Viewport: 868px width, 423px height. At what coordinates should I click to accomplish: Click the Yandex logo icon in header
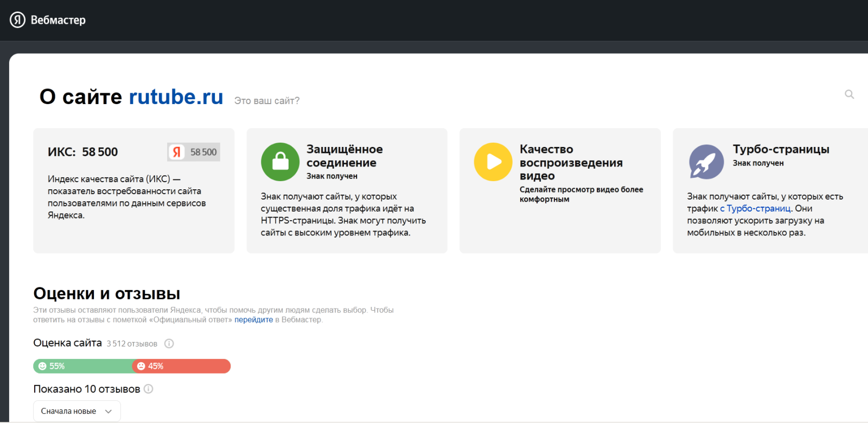pyautogui.click(x=17, y=20)
